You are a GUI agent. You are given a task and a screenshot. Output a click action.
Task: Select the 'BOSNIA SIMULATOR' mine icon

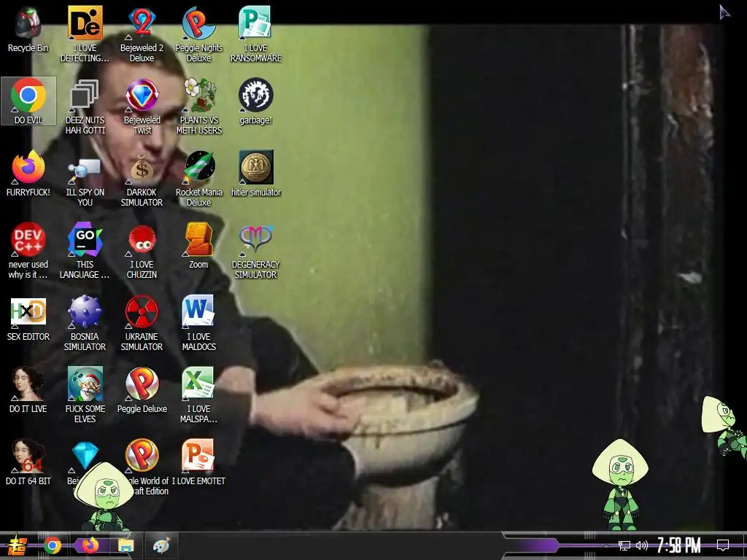coord(85,323)
